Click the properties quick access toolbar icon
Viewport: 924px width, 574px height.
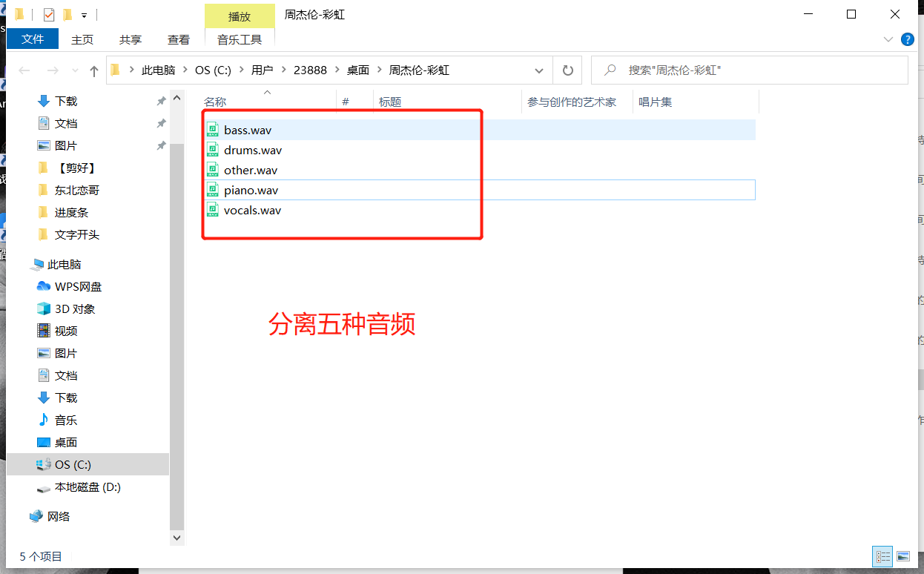point(49,15)
